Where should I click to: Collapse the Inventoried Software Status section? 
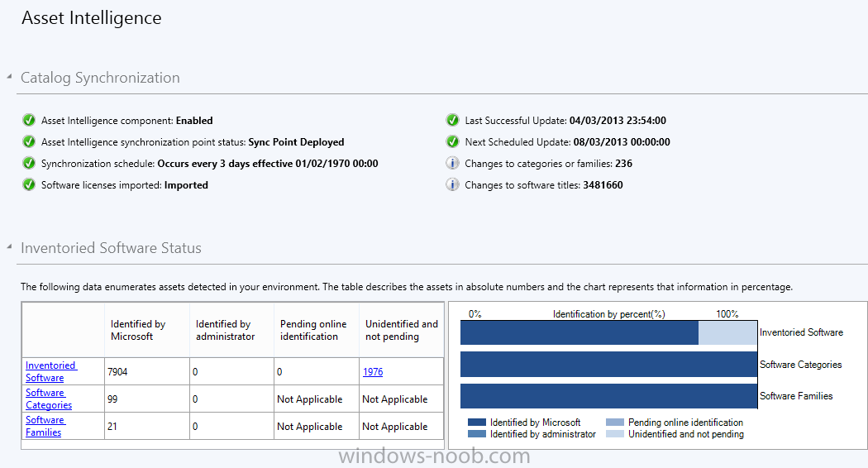pos(9,247)
